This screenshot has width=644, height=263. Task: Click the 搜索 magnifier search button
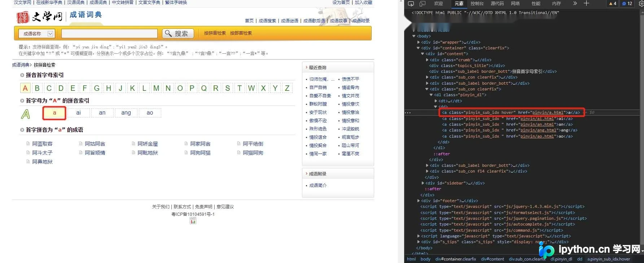[x=178, y=34]
